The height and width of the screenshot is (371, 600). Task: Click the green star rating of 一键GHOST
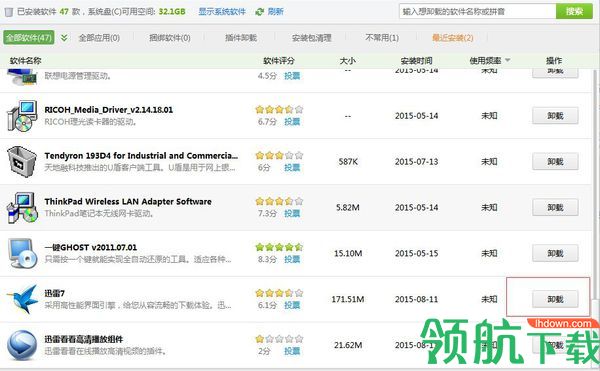(x=279, y=247)
